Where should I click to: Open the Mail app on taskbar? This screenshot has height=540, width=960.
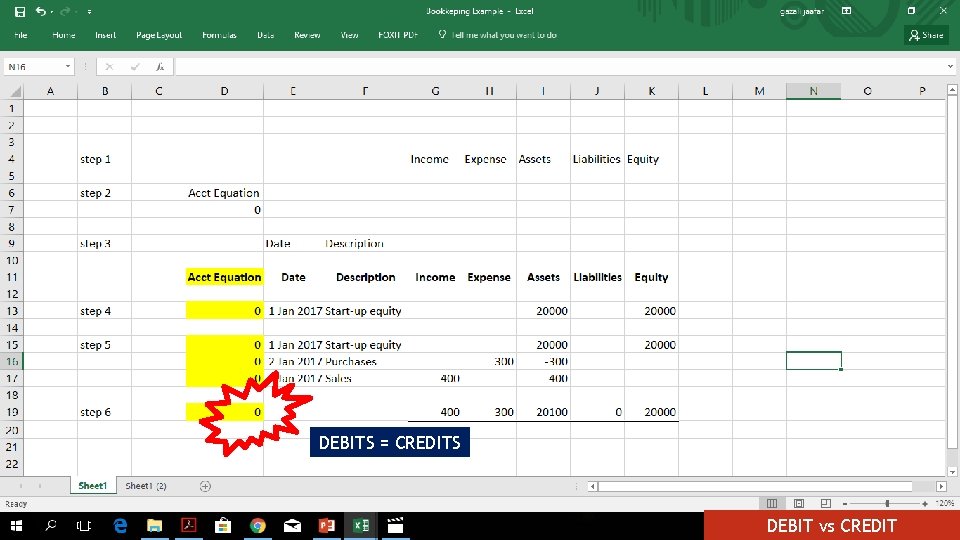[x=292, y=526]
